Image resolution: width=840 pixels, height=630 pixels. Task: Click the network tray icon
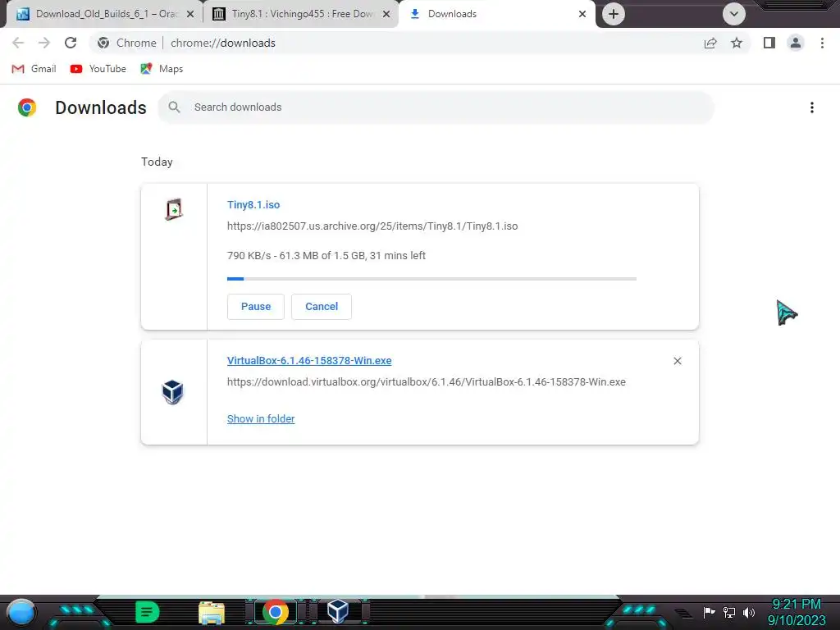coord(729,612)
